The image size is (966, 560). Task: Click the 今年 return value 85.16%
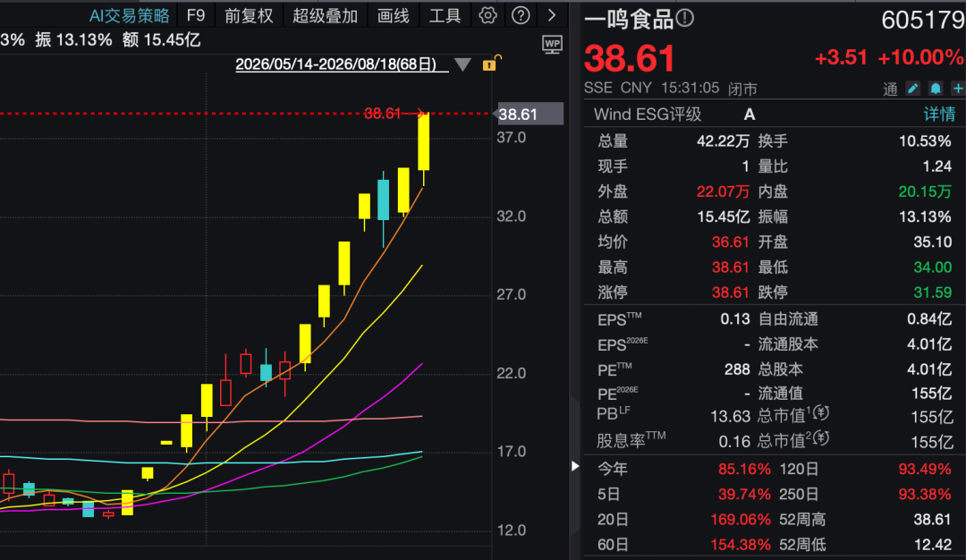tap(744, 470)
